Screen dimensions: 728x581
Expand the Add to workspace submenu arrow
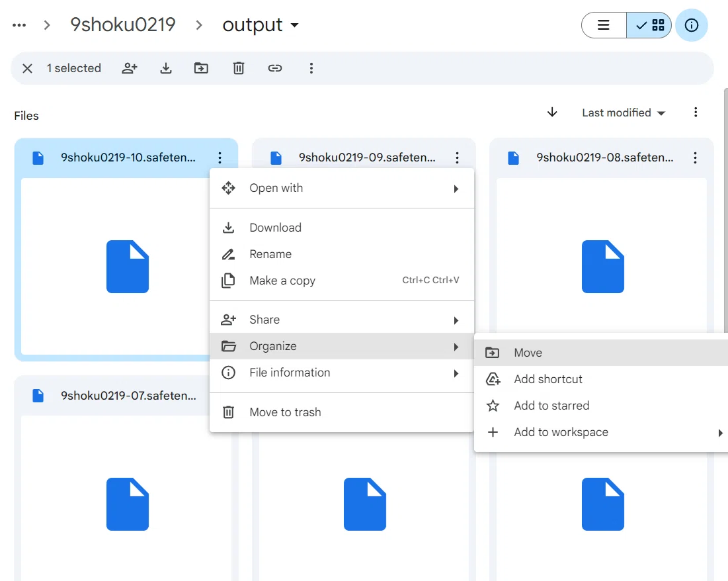coord(720,433)
